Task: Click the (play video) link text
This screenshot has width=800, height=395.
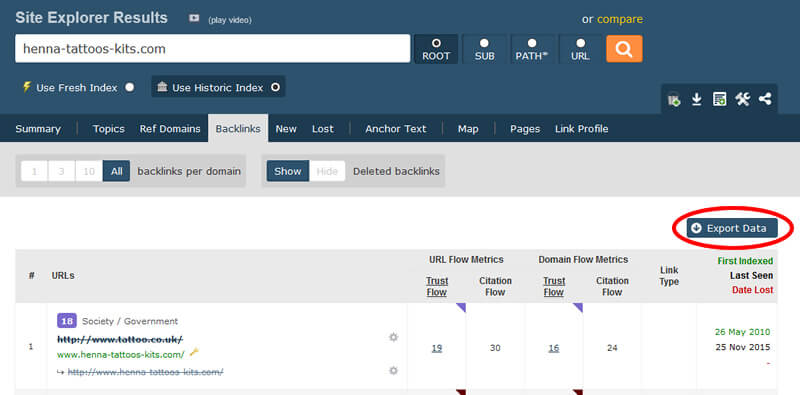Action: click(x=230, y=20)
